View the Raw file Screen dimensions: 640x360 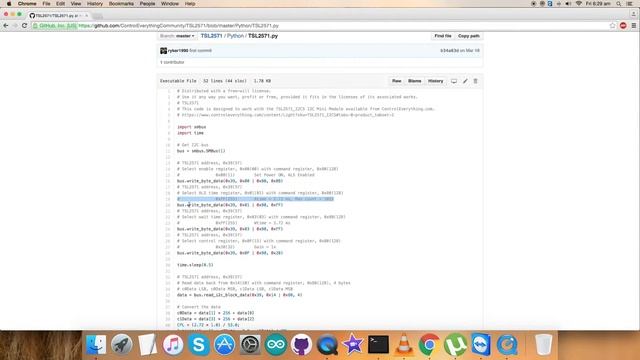click(396, 81)
